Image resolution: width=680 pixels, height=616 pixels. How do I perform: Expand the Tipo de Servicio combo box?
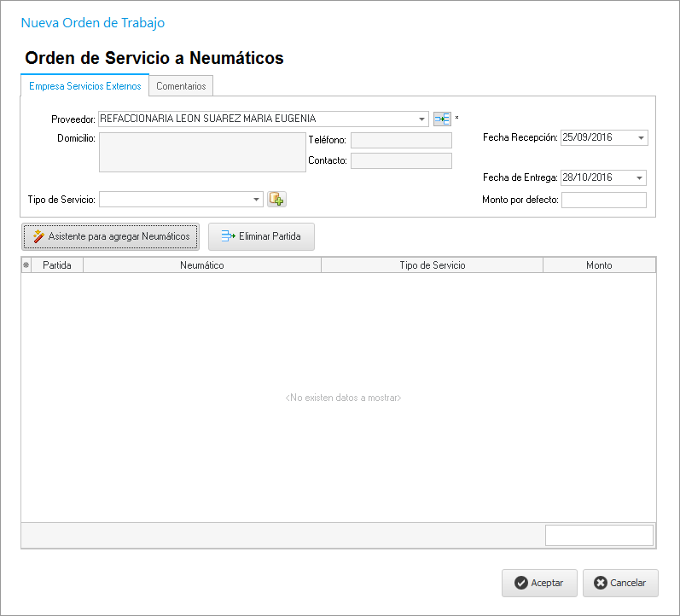pos(257,200)
